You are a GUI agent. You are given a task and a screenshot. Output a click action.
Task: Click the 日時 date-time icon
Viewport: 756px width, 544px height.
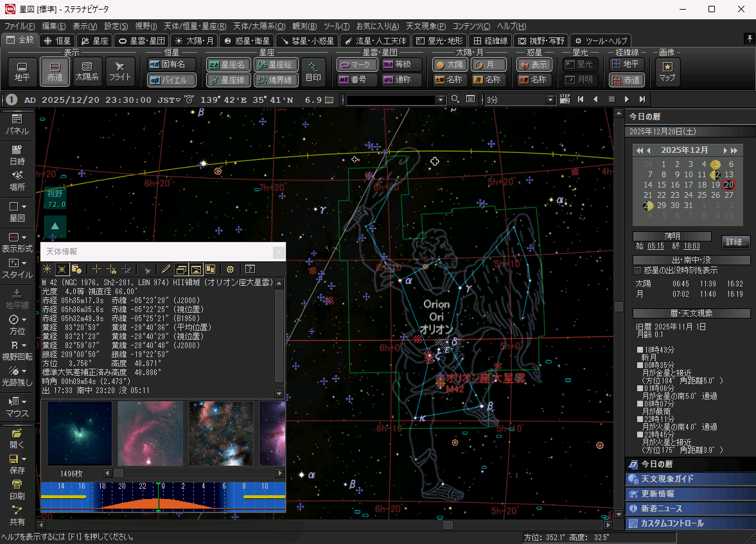click(x=17, y=154)
